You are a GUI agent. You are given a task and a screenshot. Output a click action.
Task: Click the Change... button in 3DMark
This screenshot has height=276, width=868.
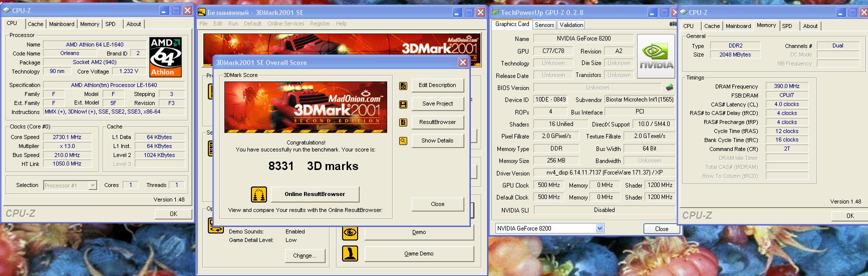tap(305, 255)
